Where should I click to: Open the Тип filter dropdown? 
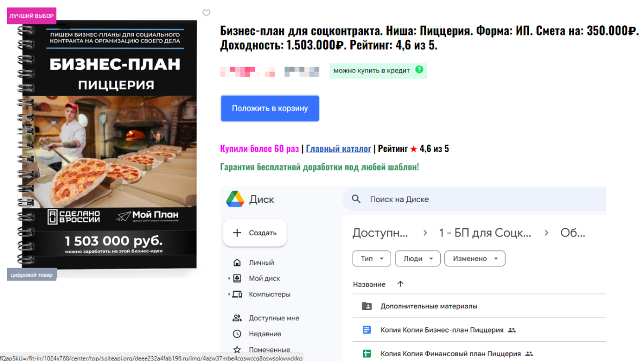pos(371,258)
